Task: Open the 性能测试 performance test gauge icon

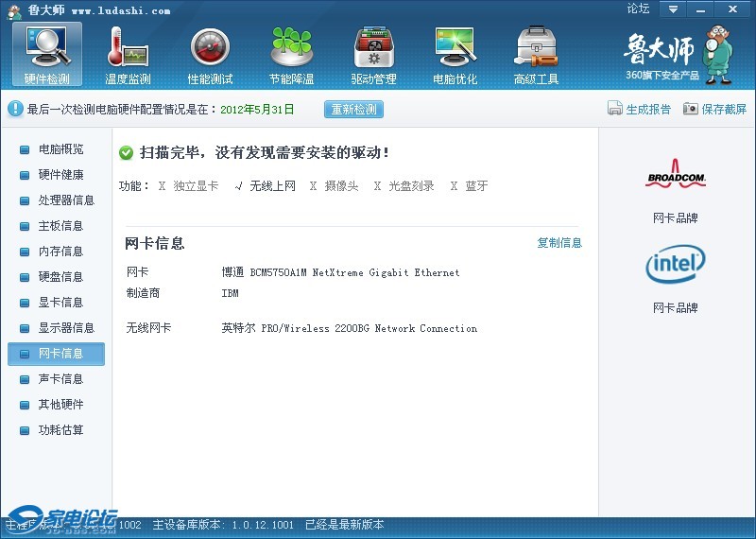Action: [x=210, y=47]
